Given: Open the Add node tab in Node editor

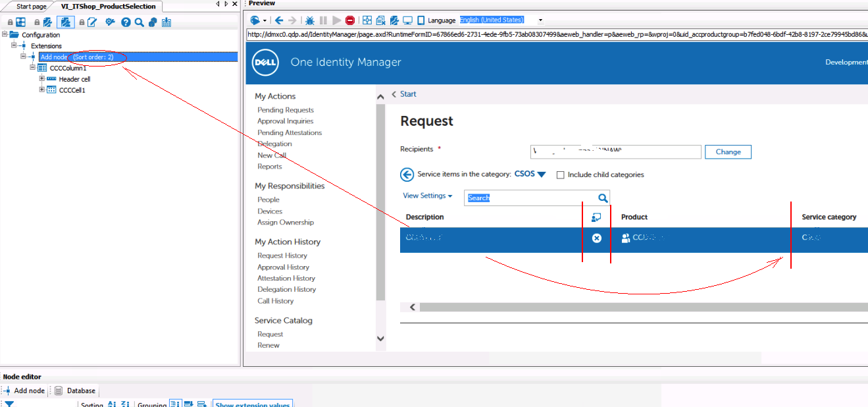Looking at the screenshot, I should click(x=24, y=391).
